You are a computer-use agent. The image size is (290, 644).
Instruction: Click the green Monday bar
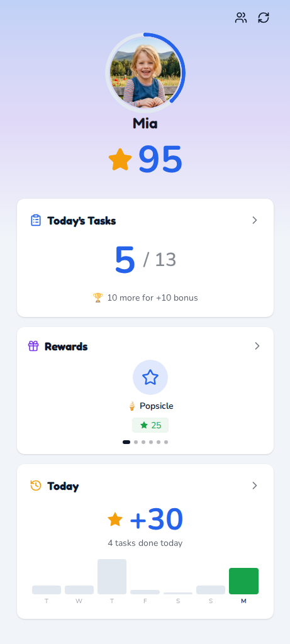coord(243,581)
